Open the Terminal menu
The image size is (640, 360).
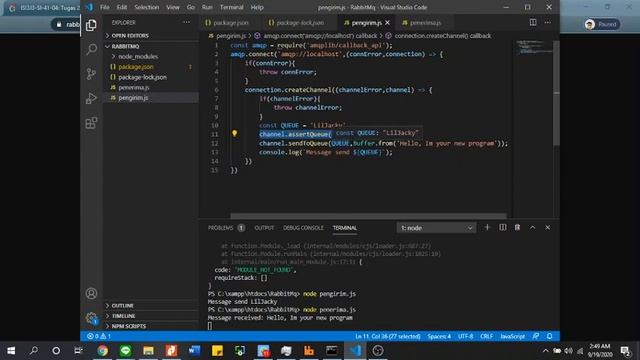[x=231, y=7]
